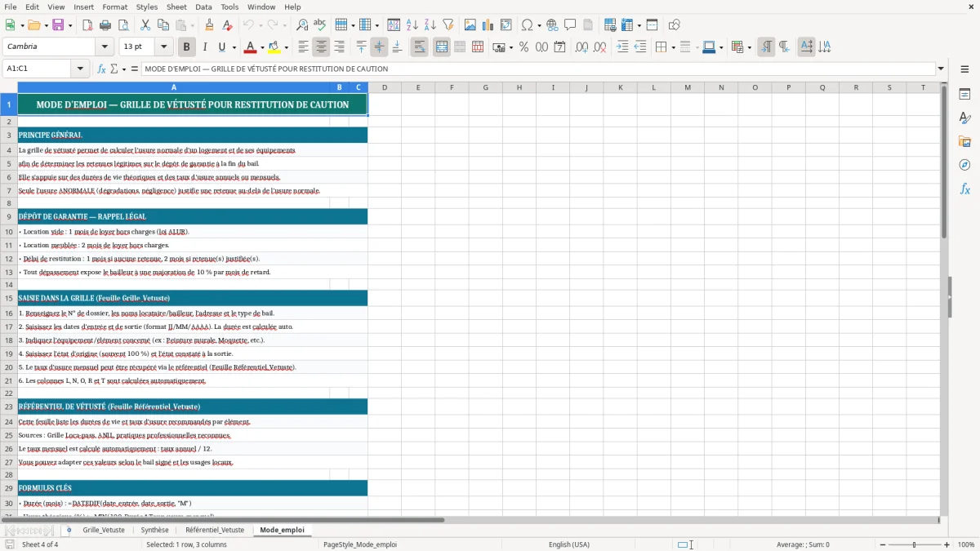The image size is (980, 551).
Task: Toggle Center Horizontally alignment
Action: pyautogui.click(x=321, y=47)
